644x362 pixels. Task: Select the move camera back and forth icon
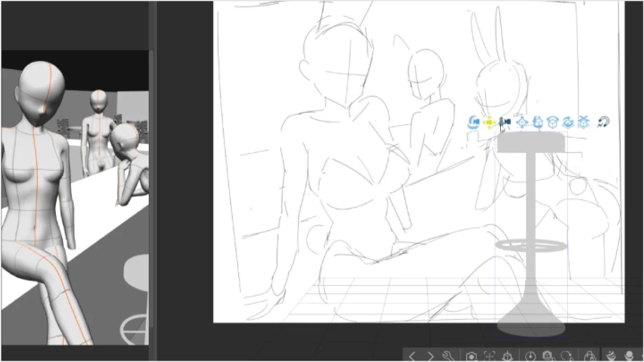click(x=505, y=122)
